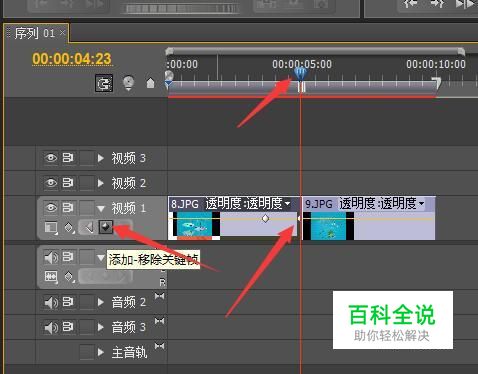Mute the 音频 3 track speaker
Viewport: 478px width, 374px height.
[x=51, y=327]
